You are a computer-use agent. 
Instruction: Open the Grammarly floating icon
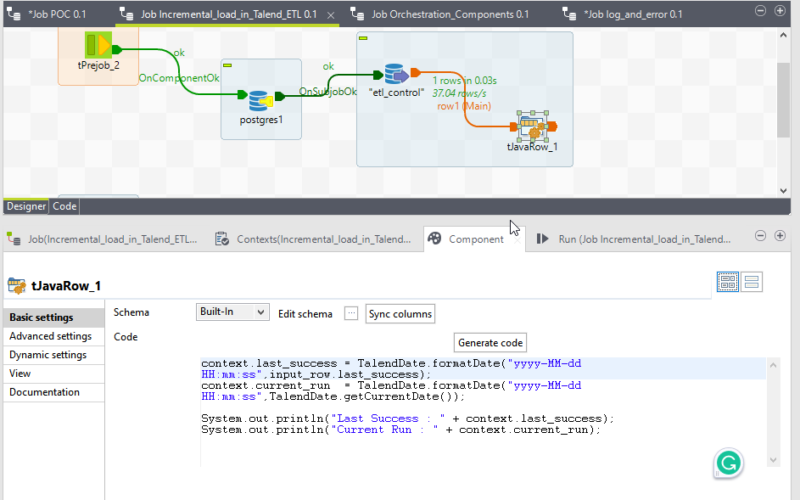pos(728,462)
